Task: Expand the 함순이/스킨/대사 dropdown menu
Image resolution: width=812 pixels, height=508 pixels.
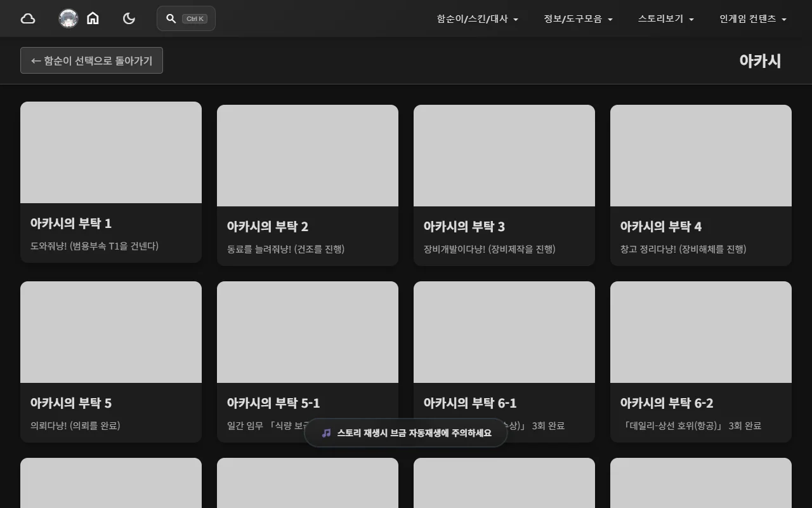Action: click(x=478, y=19)
